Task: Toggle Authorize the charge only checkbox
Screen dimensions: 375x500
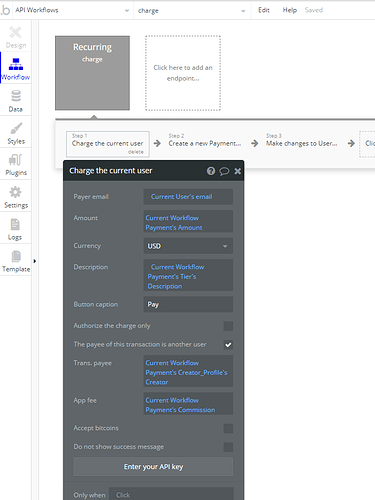Action: point(228,326)
